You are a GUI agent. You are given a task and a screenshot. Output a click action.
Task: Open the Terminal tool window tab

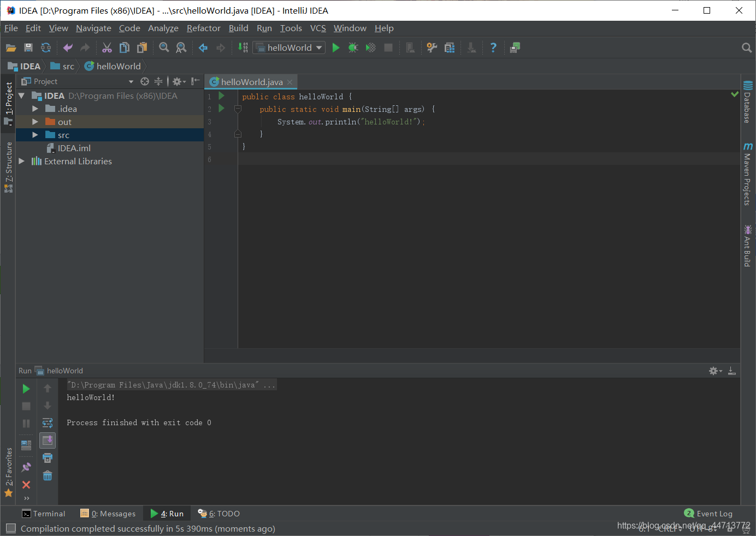pyautogui.click(x=43, y=514)
